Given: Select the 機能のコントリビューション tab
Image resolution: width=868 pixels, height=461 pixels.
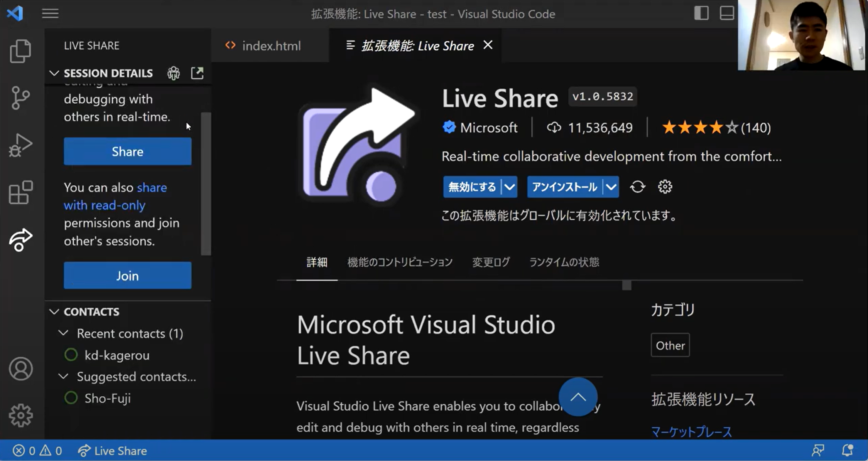Looking at the screenshot, I should click(x=400, y=262).
